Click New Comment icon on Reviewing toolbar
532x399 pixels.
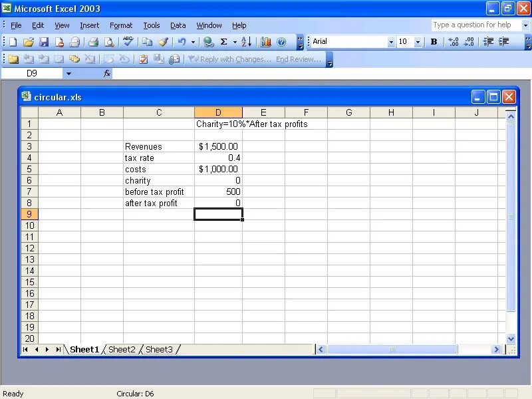point(13,59)
